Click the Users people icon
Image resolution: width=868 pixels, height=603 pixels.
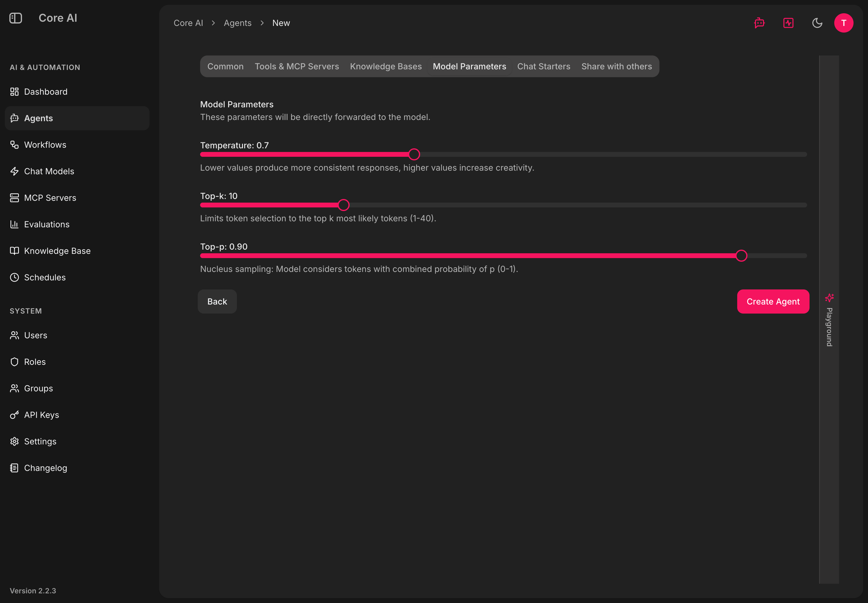[14, 335]
